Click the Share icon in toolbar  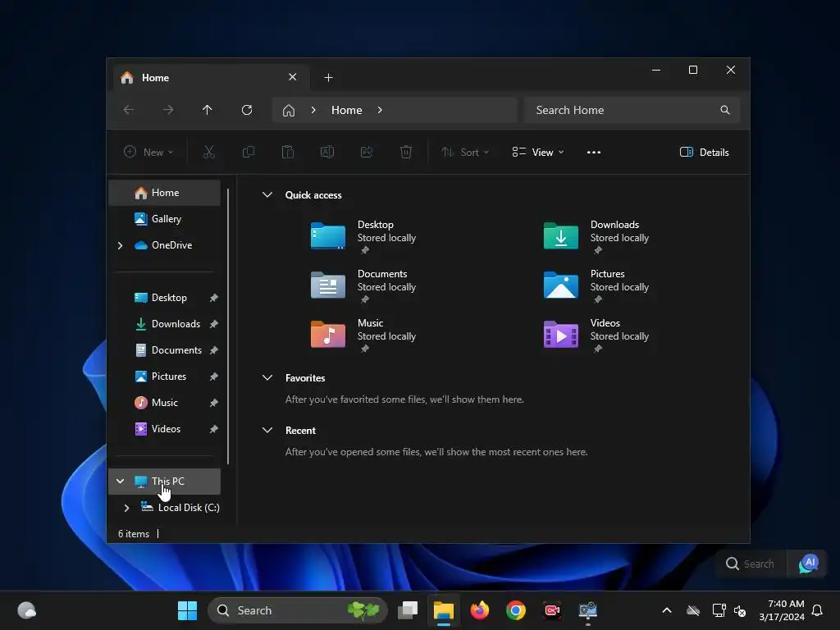pyautogui.click(x=367, y=152)
